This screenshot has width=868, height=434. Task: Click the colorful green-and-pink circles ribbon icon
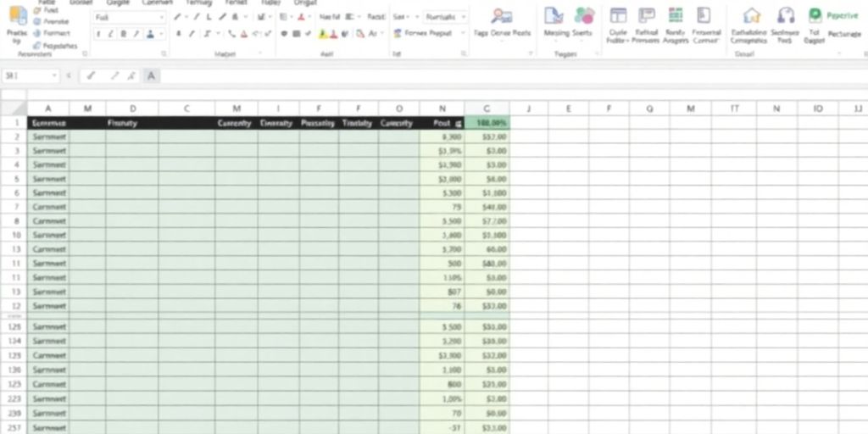tap(584, 15)
